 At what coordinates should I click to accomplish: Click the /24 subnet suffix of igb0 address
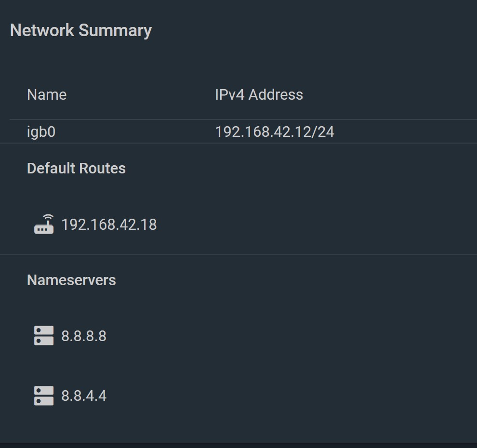pos(324,132)
